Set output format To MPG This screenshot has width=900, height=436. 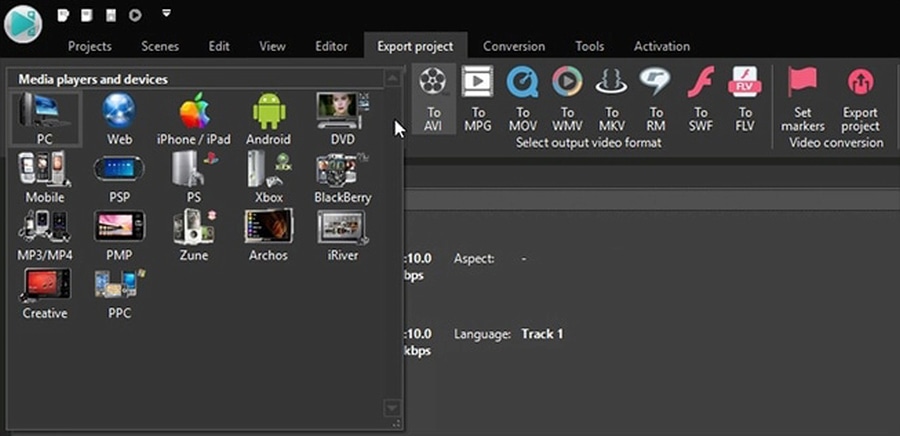[478, 99]
